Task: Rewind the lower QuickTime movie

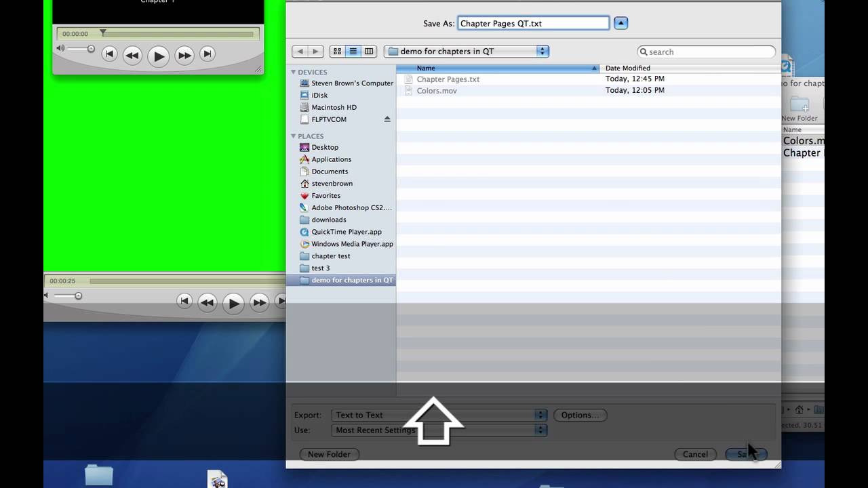Action: (207, 303)
